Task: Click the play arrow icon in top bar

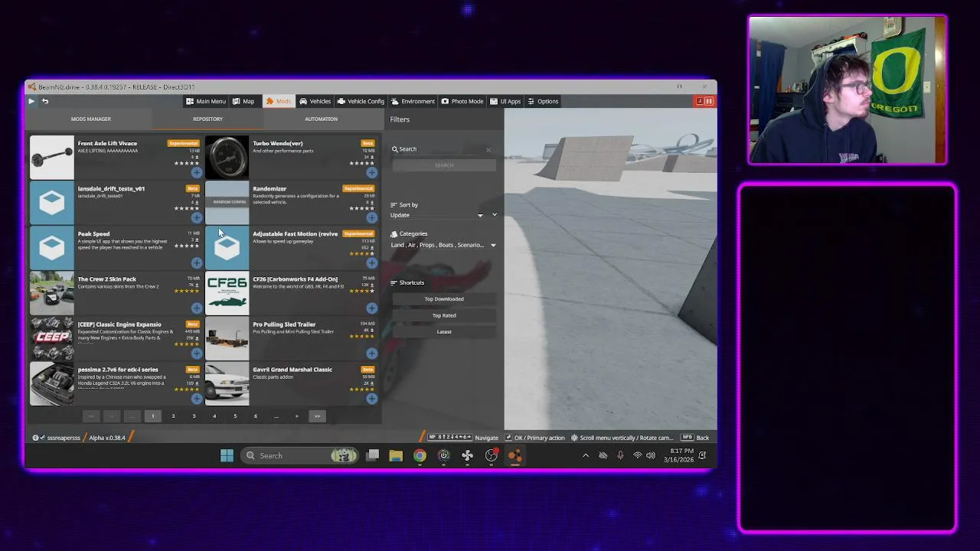Action: [x=31, y=101]
